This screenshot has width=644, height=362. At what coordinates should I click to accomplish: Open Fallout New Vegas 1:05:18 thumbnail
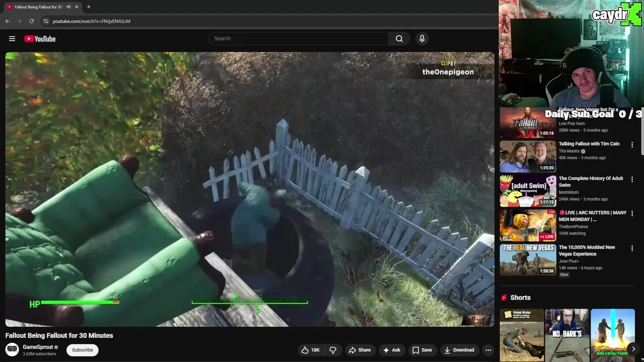(x=528, y=122)
